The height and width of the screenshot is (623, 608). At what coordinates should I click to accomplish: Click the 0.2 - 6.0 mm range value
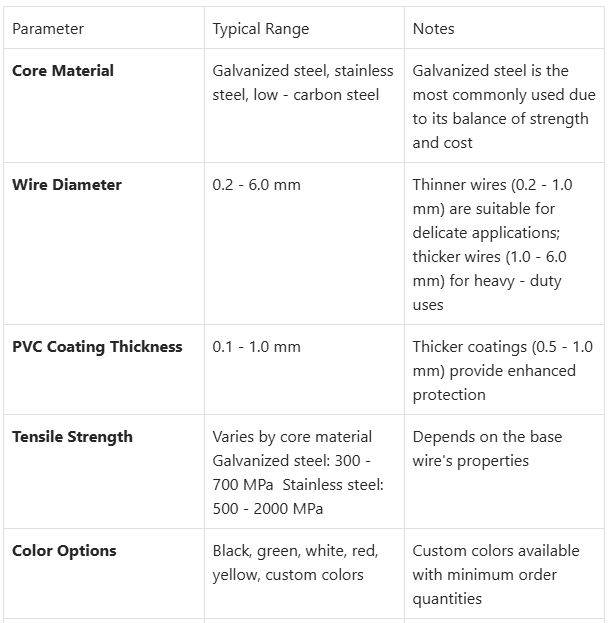pyautogui.click(x=256, y=185)
